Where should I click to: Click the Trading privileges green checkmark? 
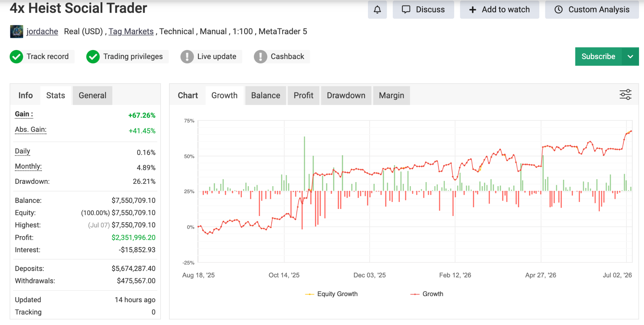pyautogui.click(x=93, y=57)
